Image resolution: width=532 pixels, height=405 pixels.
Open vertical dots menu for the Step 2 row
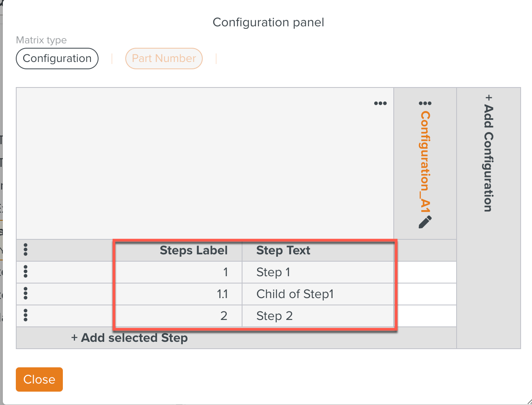click(26, 315)
